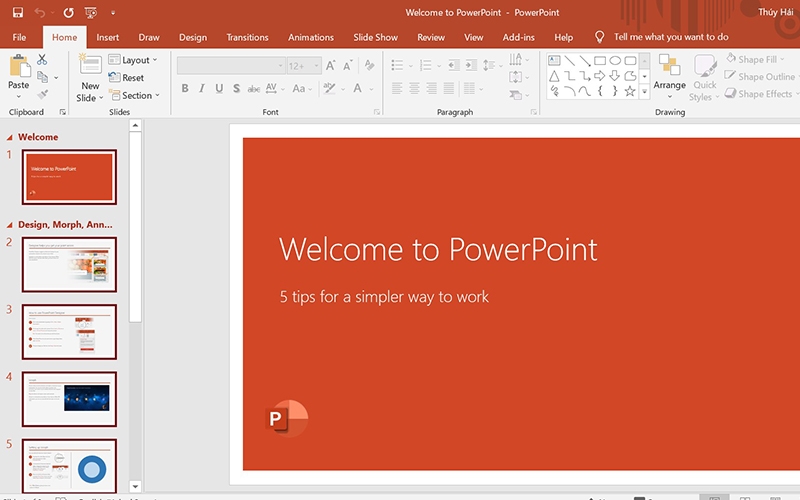Screen dimensions: 800x500
Task: Open the font name combo box
Action: pyautogui.click(x=231, y=66)
